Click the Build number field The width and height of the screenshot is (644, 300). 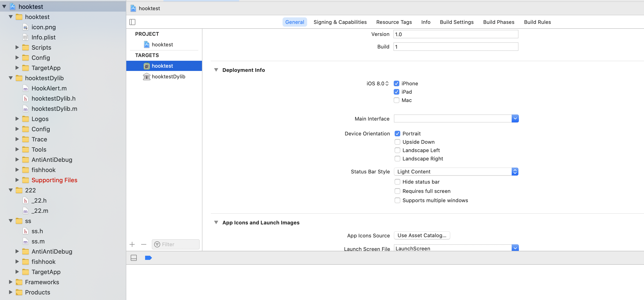456,47
